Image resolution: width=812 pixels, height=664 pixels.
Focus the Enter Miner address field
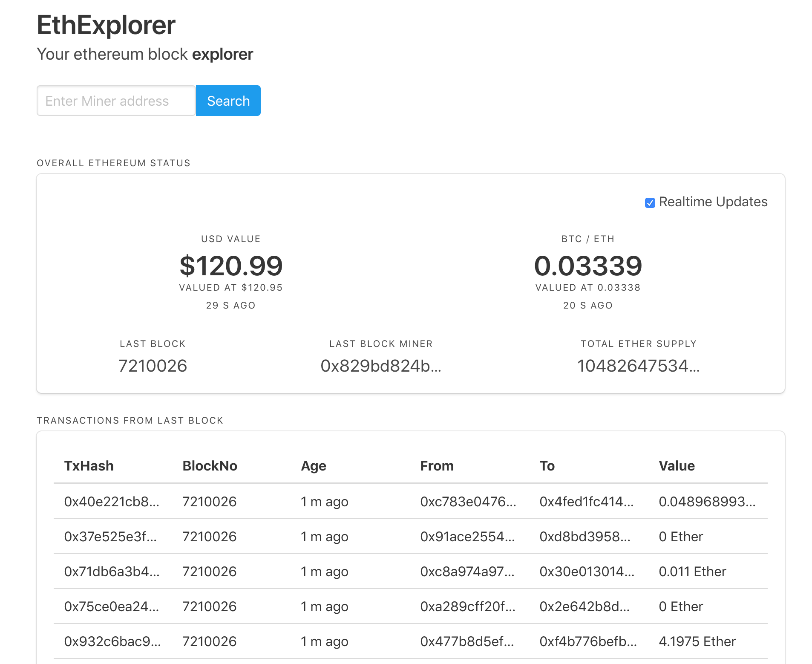pyautogui.click(x=116, y=101)
